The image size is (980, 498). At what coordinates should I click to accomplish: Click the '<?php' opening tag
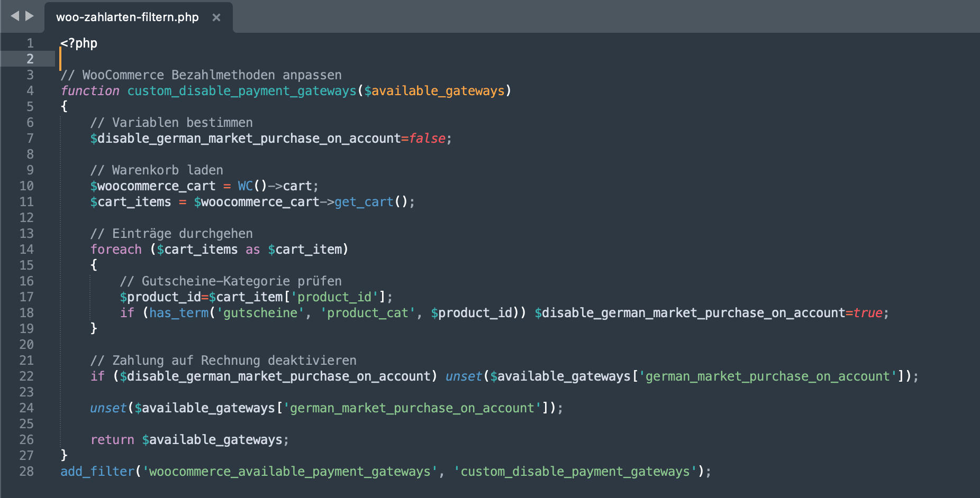79,43
